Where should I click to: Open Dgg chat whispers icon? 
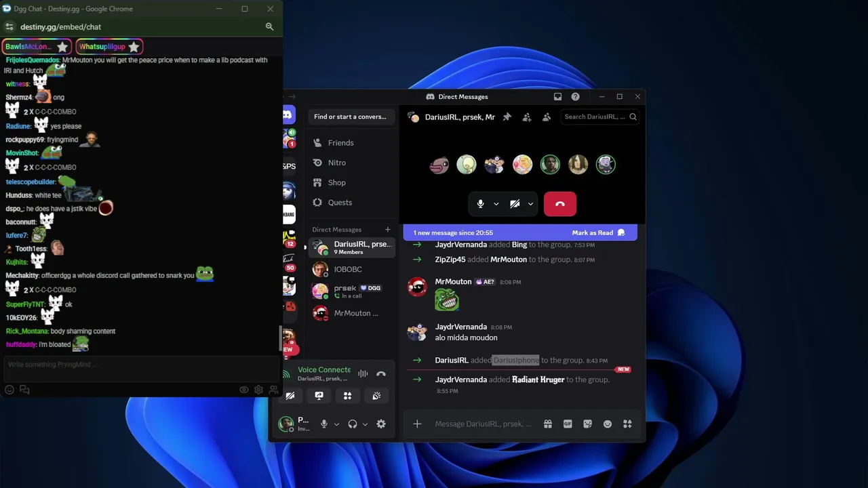[x=24, y=390]
